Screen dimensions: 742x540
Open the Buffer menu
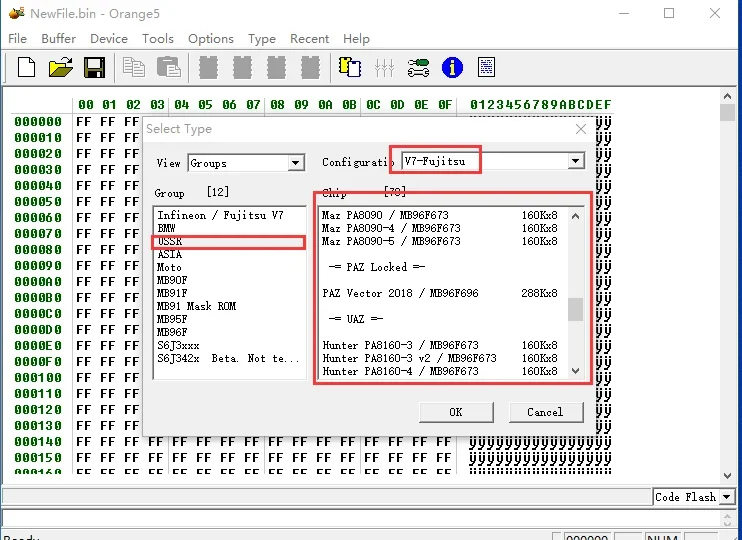59,39
